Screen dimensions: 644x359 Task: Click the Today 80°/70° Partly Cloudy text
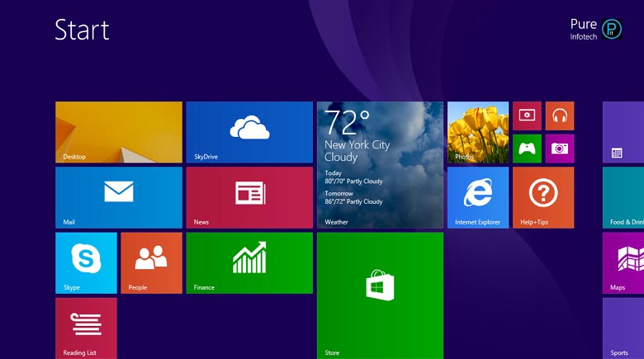click(x=353, y=177)
